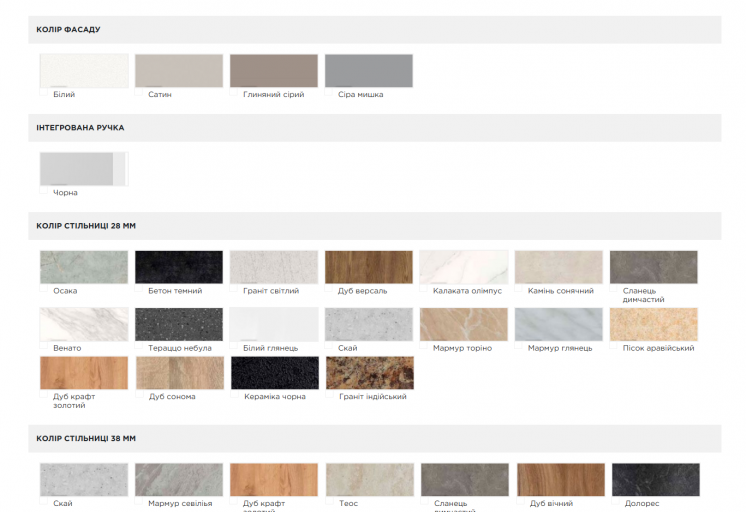Enable the Білий глянець checkbox
The height and width of the screenshot is (512, 746).
[x=234, y=345]
